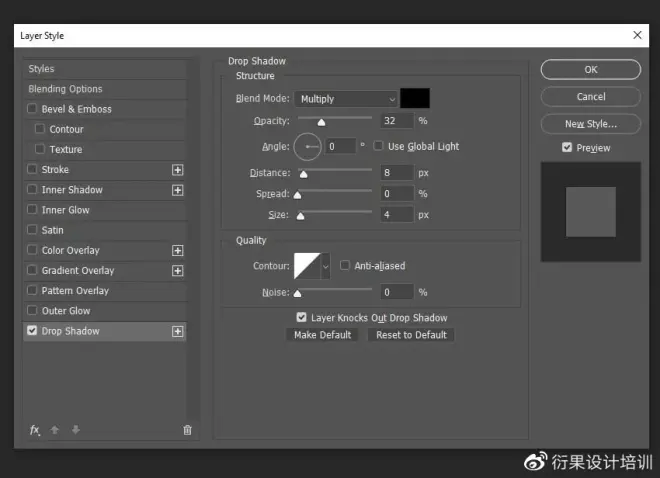660x478 pixels.
Task: Click the Spread value input field
Action: pyautogui.click(x=397, y=194)
